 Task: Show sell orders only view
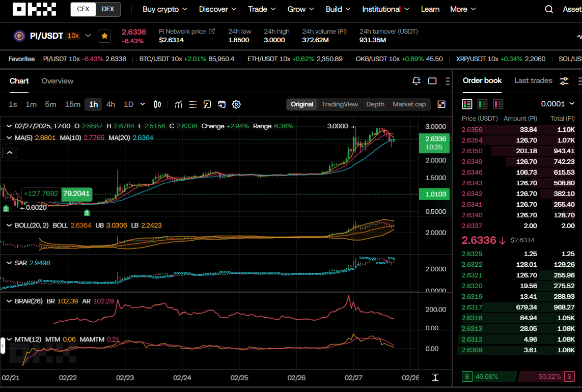(x=498, y=104)
